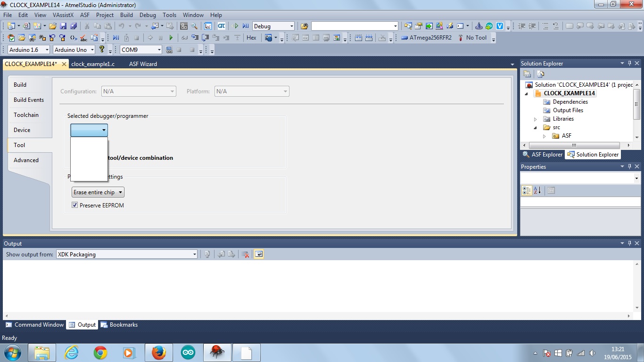The width and height of the screenshot is (644, 362).
Task: Click the Open File folder icon
Action: pyautogui.click(x=53, y=26)
